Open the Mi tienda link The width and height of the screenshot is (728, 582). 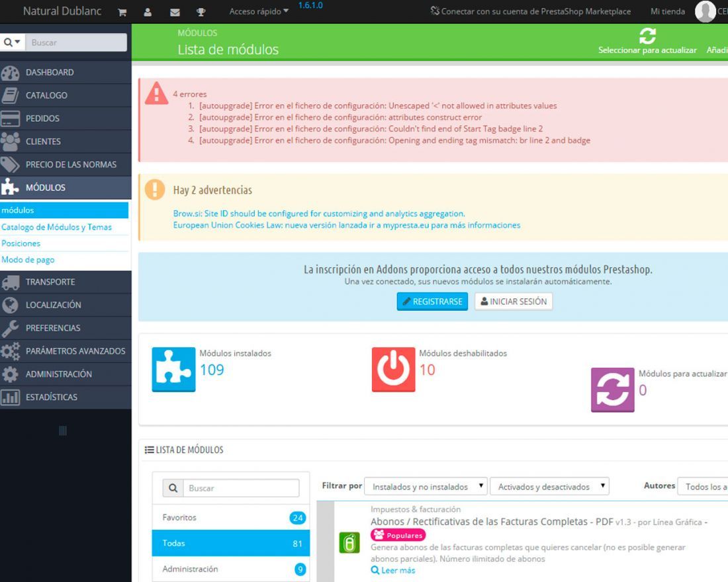click(668, 12)
